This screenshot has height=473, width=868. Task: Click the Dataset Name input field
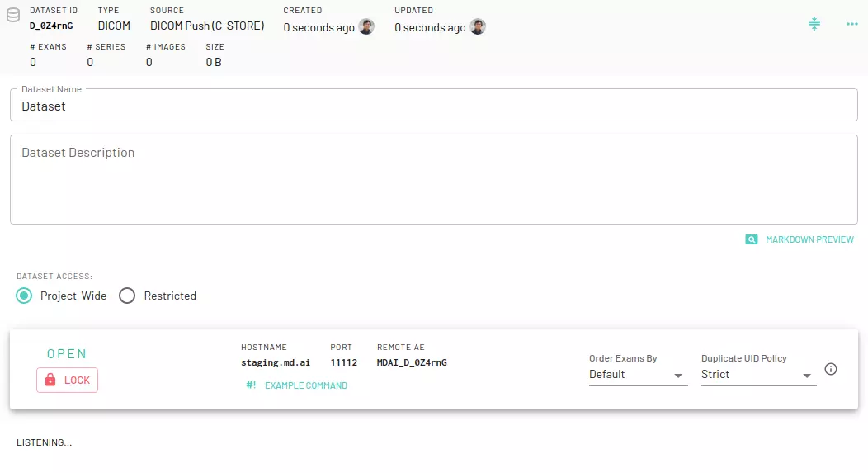(433, 106)
